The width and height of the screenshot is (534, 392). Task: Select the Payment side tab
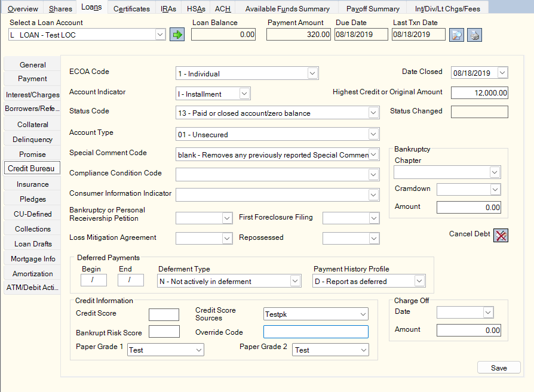point(32,79)
